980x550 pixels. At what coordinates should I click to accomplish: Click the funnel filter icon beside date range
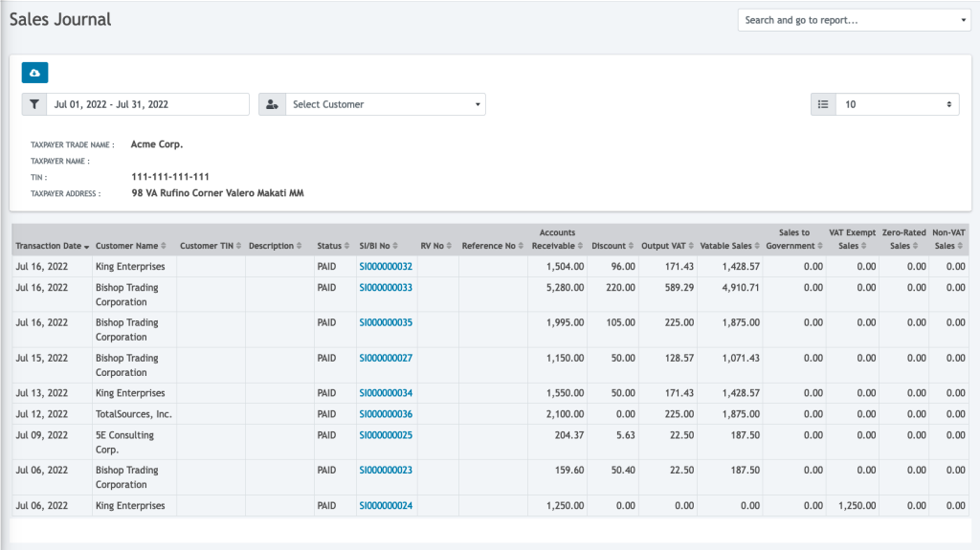[x=34, y=104]
